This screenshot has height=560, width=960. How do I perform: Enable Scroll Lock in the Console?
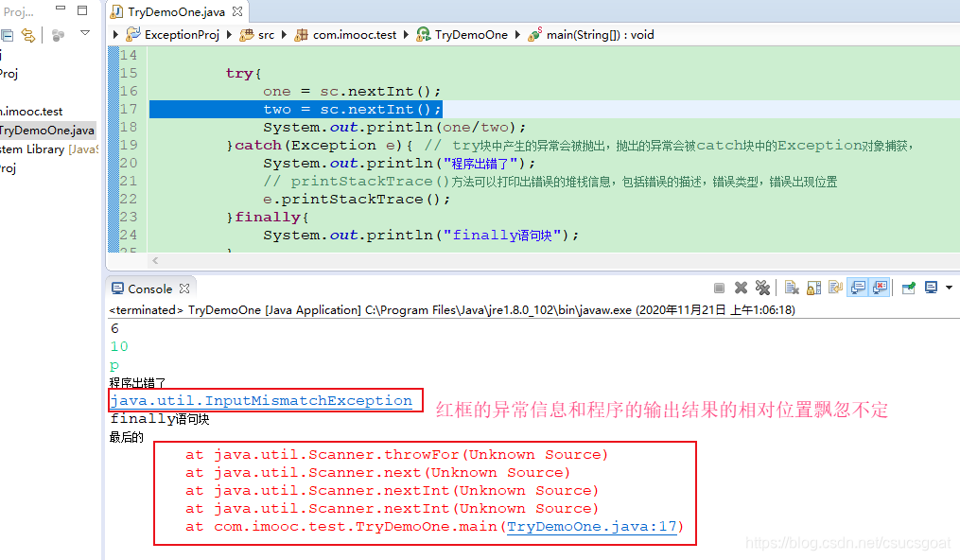(x=812, y=288)
